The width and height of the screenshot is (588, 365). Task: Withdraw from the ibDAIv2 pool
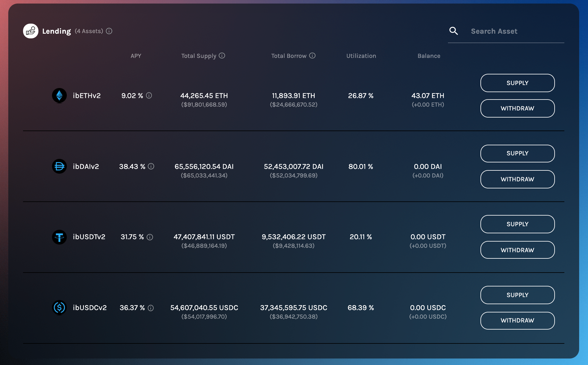point(517,179)
